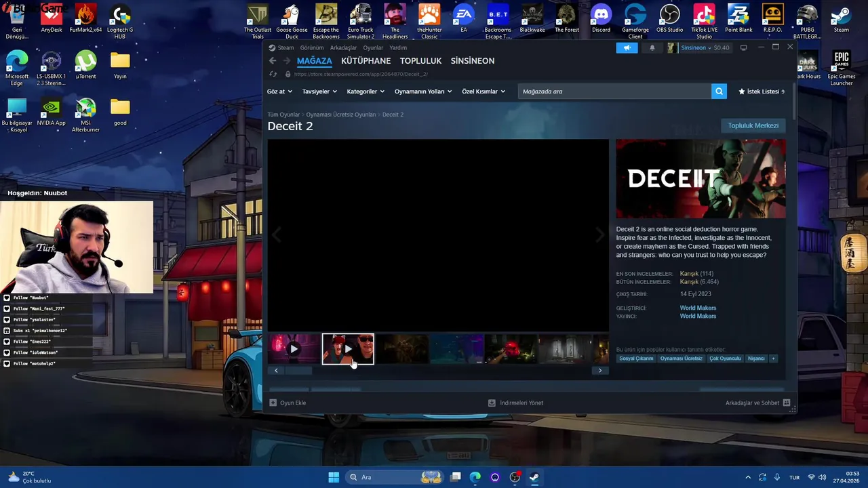This screenshot has height=488, width=868.
Task: Open Escape the Backrooms shortcut
Action: [x=326, y=22]
